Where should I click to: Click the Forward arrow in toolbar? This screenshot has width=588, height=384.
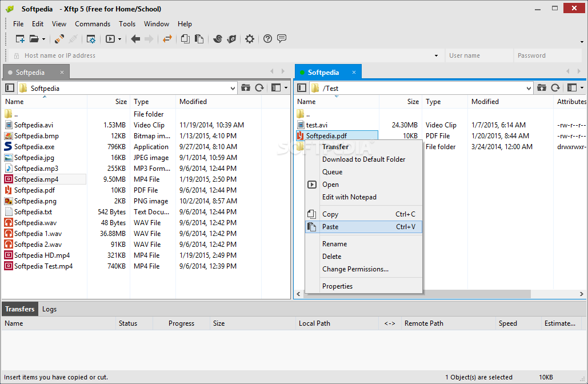(x=149, y=39)
